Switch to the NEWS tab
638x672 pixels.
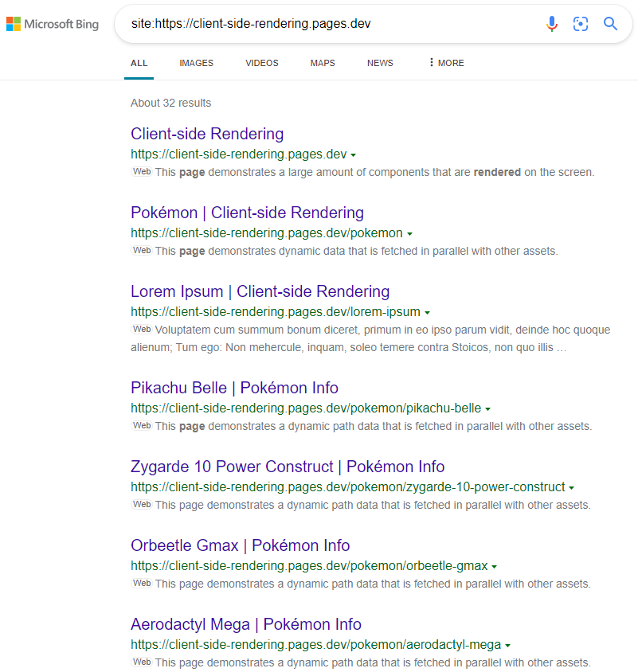pos(380,62)
